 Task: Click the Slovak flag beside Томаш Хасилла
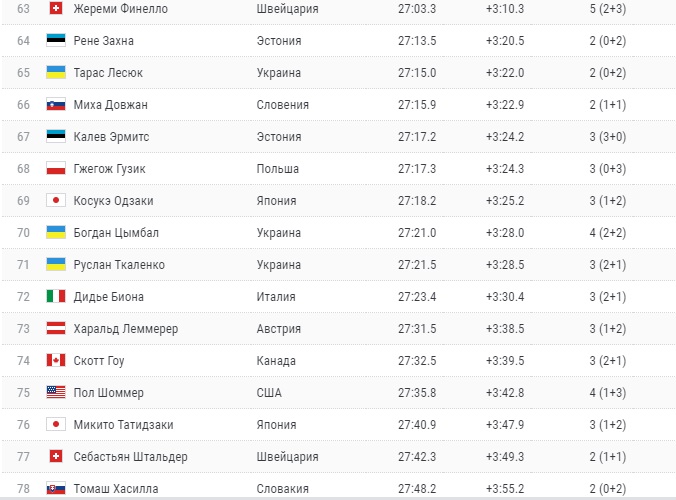coord(56,489)
